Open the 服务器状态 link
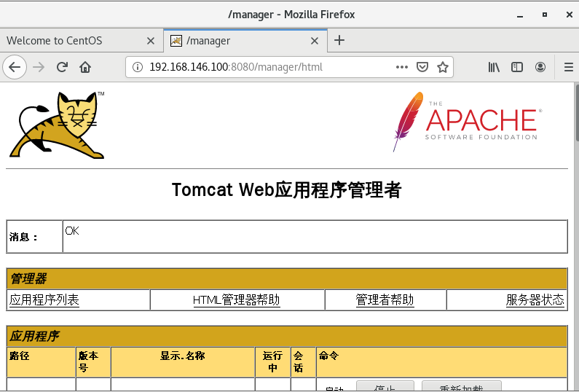This screenshot has height=392, width=579. tap(535, 300)
